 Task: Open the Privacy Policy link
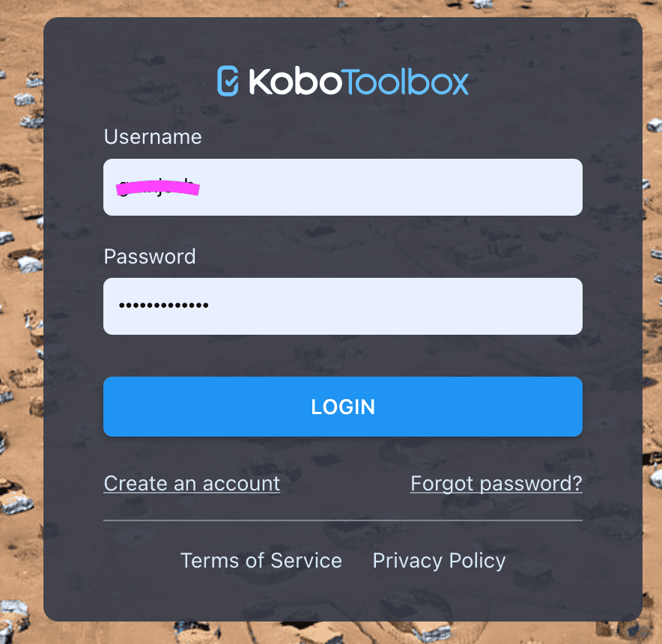439,561
